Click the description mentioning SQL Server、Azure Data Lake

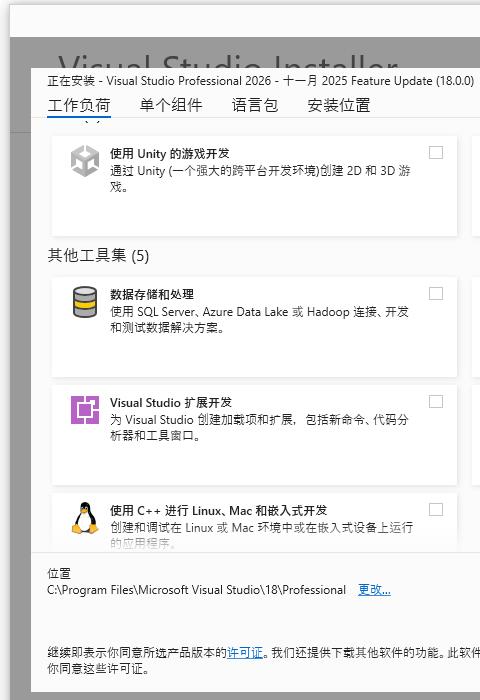coord(259,319)
